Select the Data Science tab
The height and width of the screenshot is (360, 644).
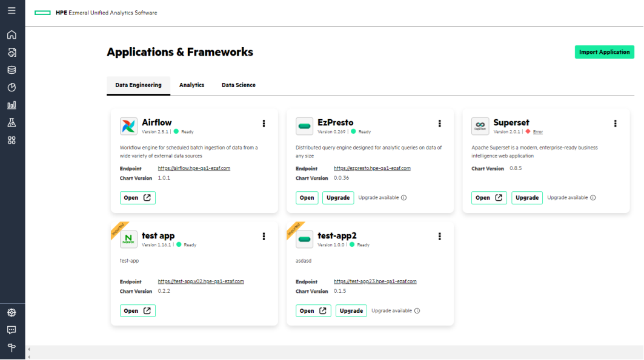[238, 85]
